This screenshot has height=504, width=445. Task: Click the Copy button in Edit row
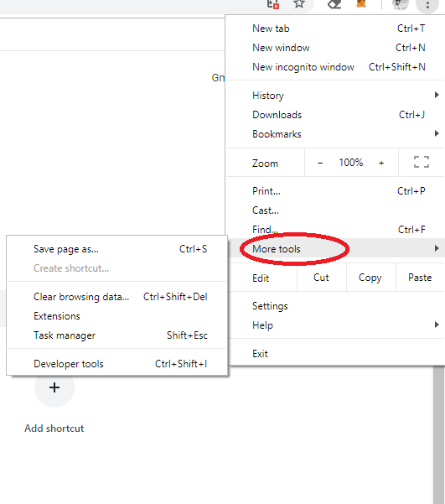coord(370,278)
